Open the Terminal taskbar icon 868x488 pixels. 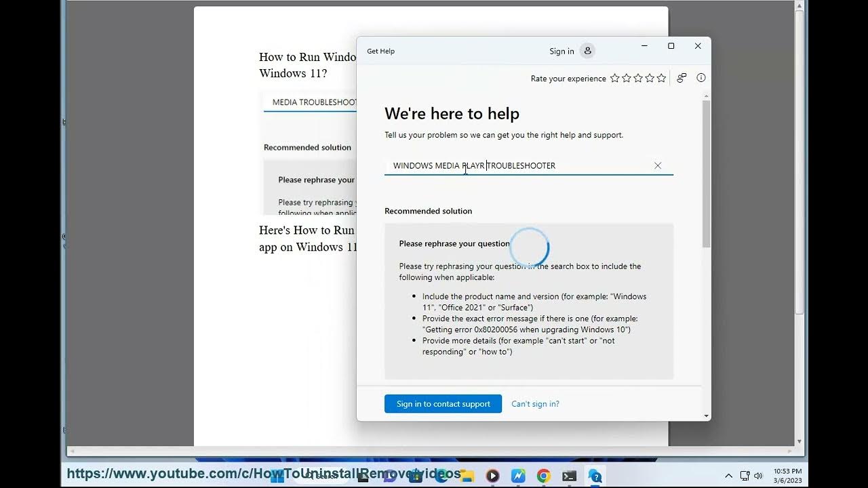570,476
